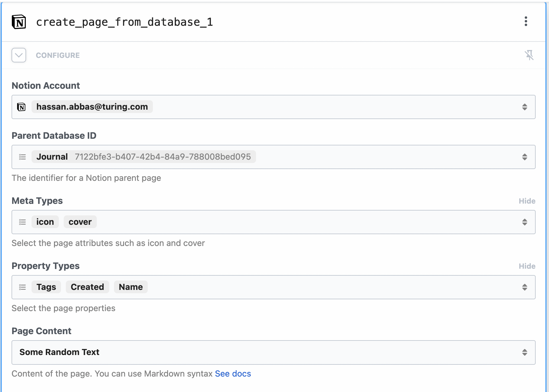Click the Notion icon in the account field

(x=22, y=107)
